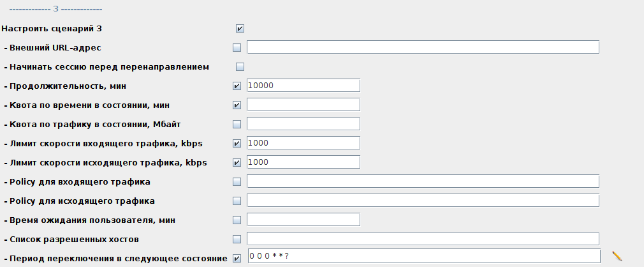Focus the 'Внешний URL-адрес' text field
The height and width of the screenshot is (267, 644).
coord(423,47)
